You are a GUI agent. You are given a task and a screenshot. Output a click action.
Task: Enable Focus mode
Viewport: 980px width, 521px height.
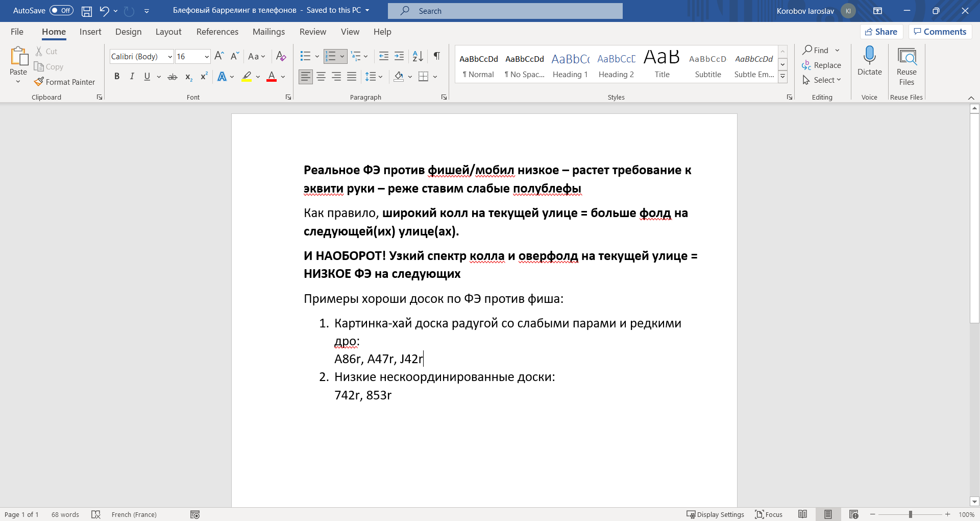point(769,514)
